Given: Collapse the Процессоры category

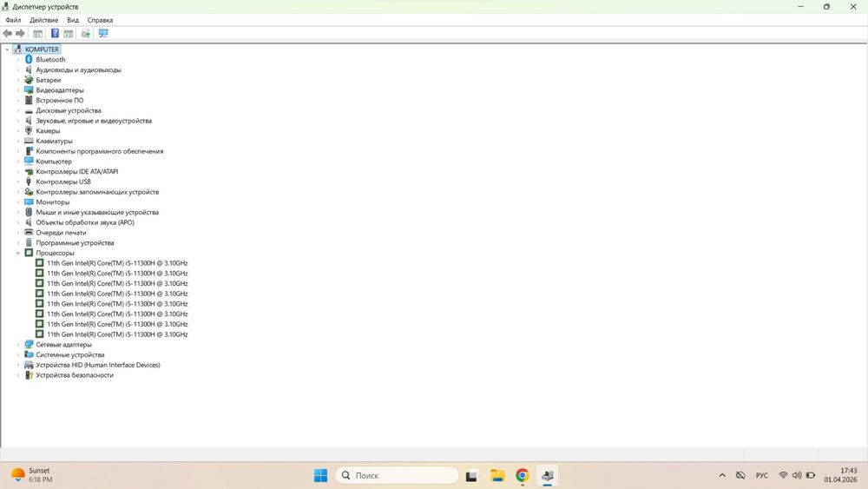Looking at the screenshot, I should 17,253.
